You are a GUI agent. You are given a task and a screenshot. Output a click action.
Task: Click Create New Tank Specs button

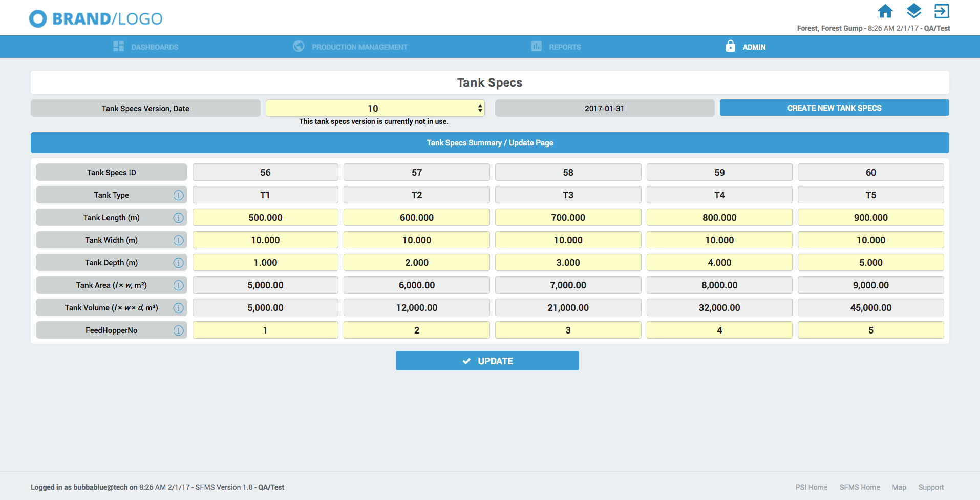click(x=834, y=108)
